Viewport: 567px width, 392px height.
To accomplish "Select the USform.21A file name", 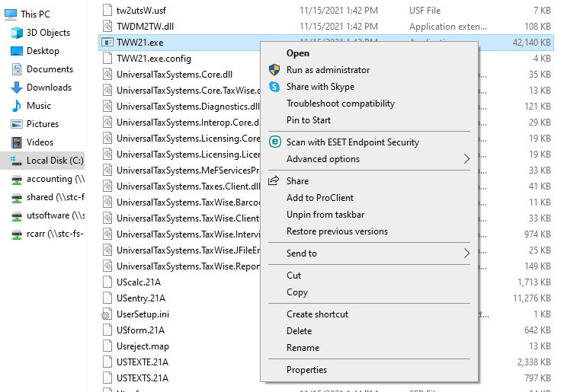I will click(x=141, y=330).
